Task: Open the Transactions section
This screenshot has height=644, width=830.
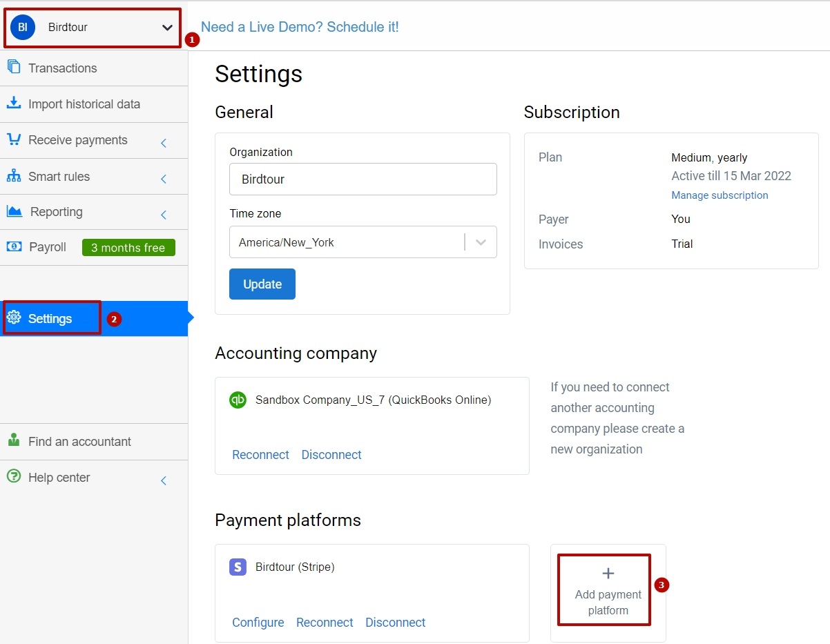Action: pyautogui.click(x=62, y=68)
